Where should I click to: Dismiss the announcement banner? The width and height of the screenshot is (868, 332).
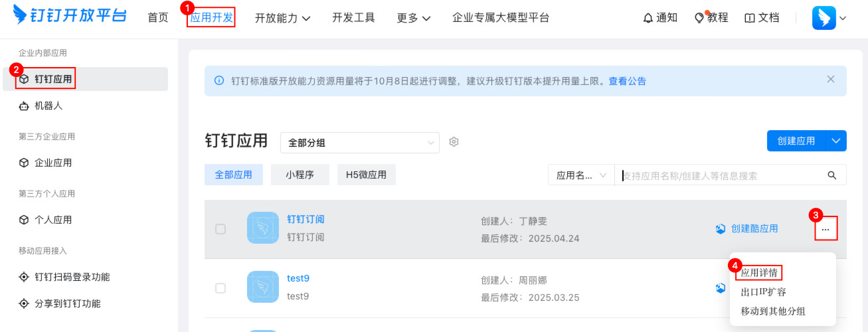point(831,79)
